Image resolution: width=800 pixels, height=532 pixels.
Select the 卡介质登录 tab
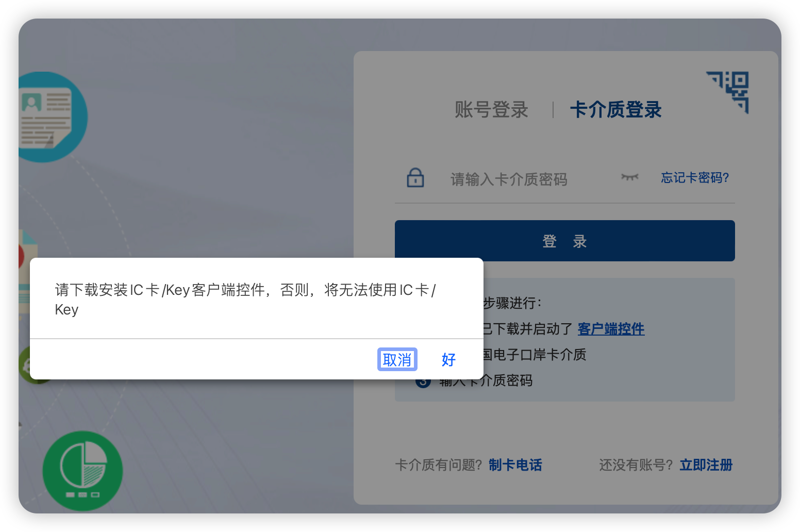(x=615, y=109)
